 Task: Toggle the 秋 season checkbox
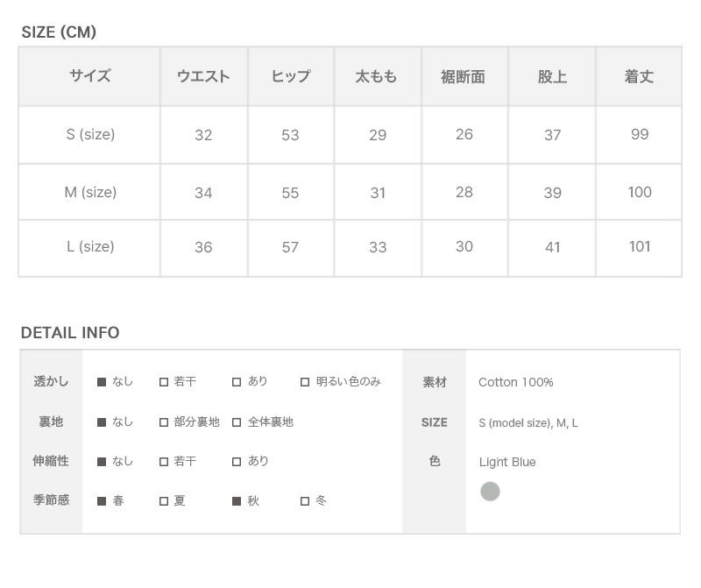coord(237,501)
